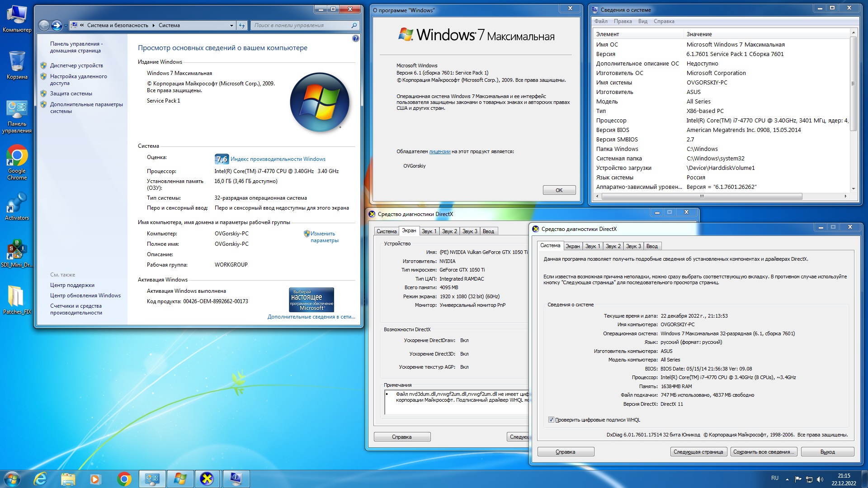Click OK in About Windows dialog

point(559,190)
